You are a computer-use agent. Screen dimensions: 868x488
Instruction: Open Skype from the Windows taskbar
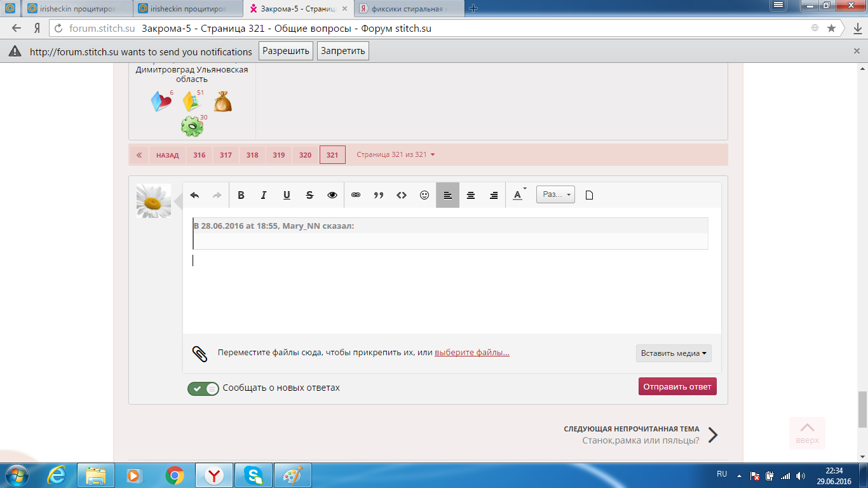click(253, 475)
